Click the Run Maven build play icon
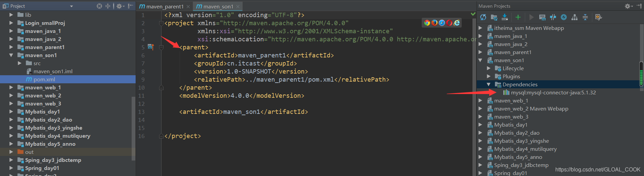The image size is (644, 176). tap(531, 17)
